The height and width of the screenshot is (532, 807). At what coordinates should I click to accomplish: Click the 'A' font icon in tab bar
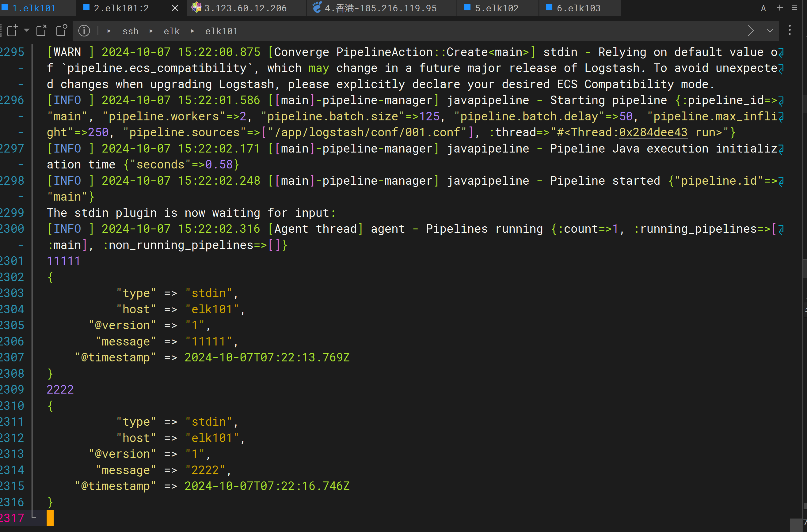763,8
